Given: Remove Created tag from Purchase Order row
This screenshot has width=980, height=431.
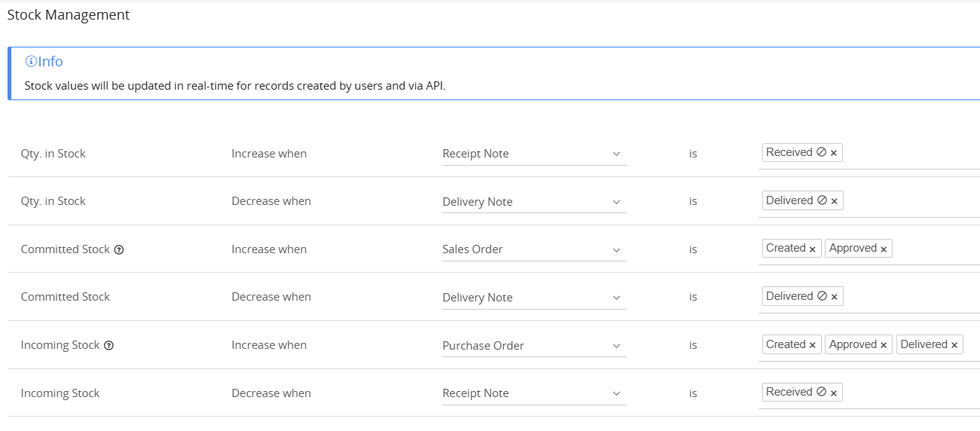Looking at the screenshot, I should tap(812, 345).
